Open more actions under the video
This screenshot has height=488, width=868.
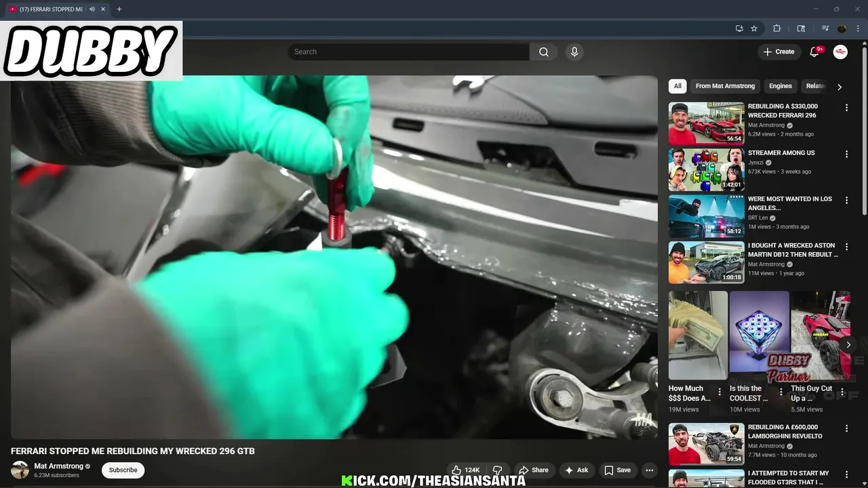[x=649, y=470]
